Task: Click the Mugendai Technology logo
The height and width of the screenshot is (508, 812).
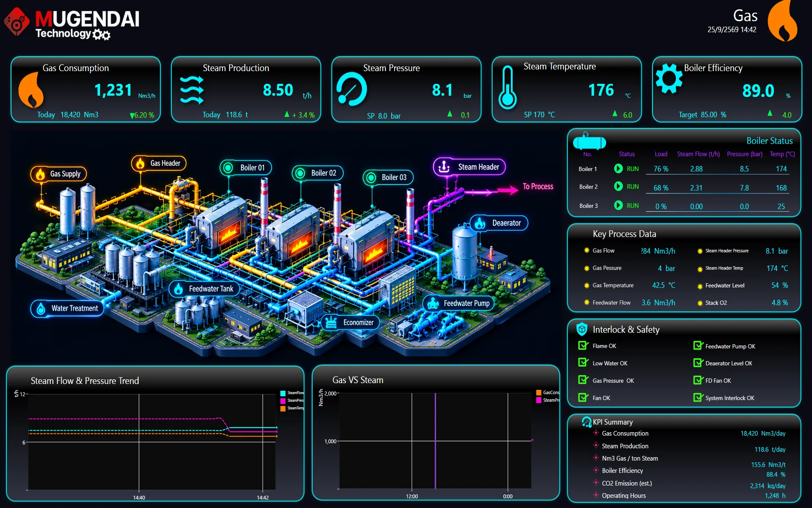Action: click(x=72, y=23)
